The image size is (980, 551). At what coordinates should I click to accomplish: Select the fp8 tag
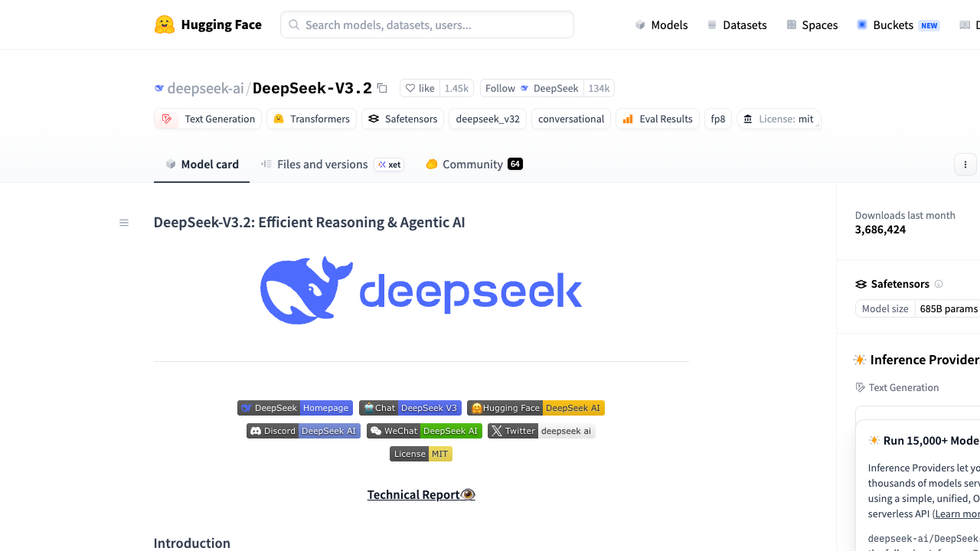[x=718, y=119]
